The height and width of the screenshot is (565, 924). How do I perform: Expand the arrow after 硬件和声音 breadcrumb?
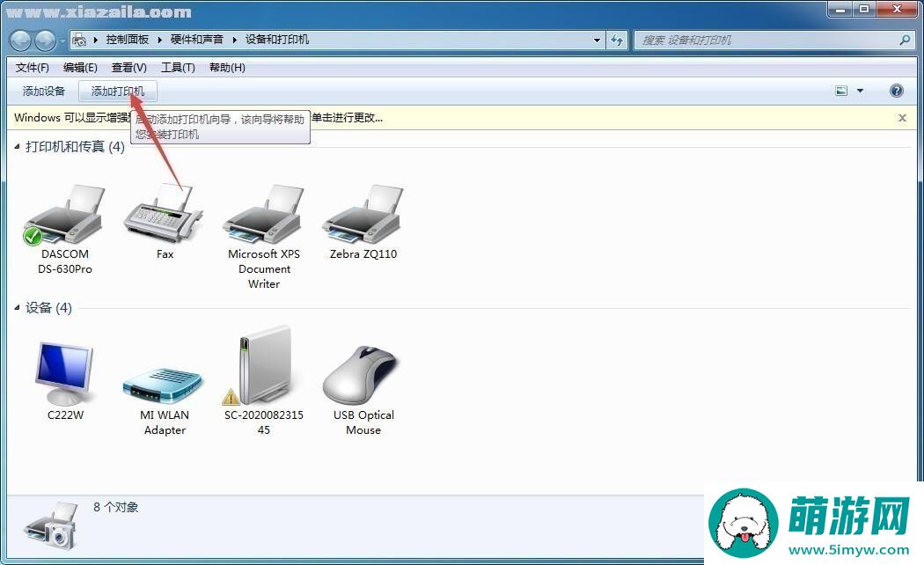[x=235, y=40]
